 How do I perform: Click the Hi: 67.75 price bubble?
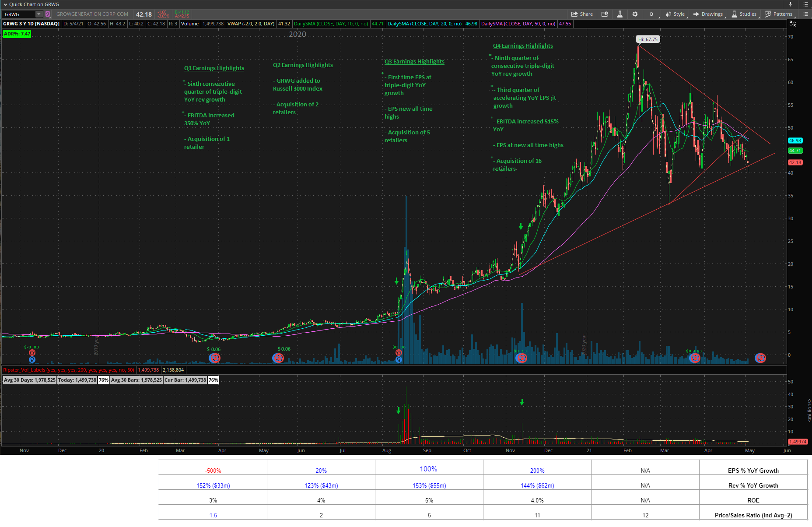[647, 39]
